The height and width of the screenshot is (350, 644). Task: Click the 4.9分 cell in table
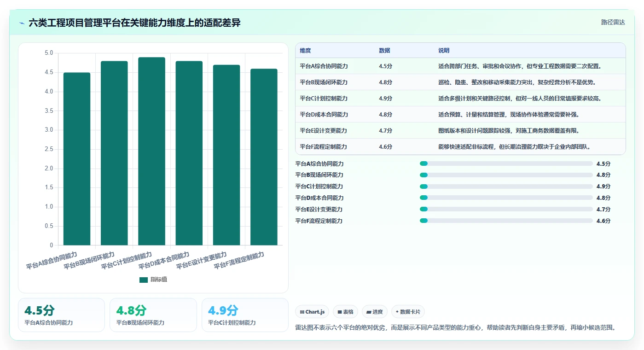(x=385, y=98)
